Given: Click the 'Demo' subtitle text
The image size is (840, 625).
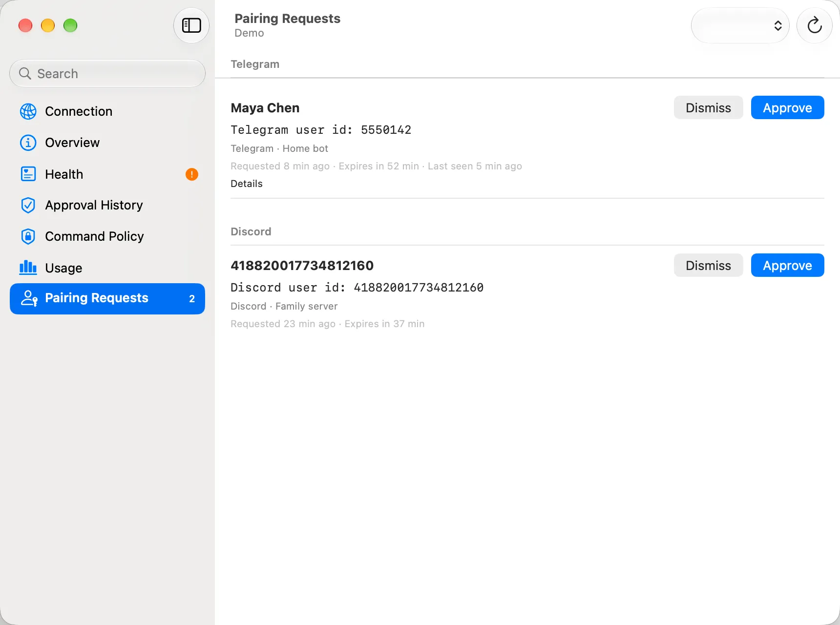Looking at the screenshot, I should click(x=249, y=33).
